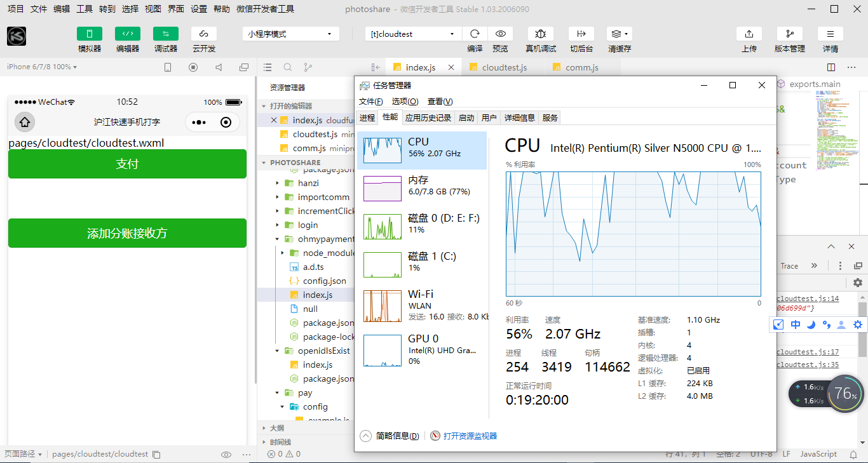Viewport: 868px width, 463px height.
Task: Tap the capsule close circle icon
Action: [x=226, y=123]
